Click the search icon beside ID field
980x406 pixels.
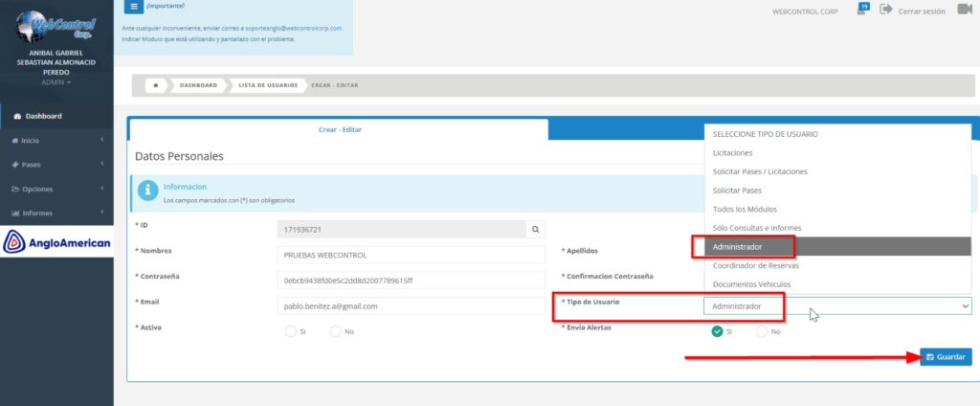click(x=537, y=230)
